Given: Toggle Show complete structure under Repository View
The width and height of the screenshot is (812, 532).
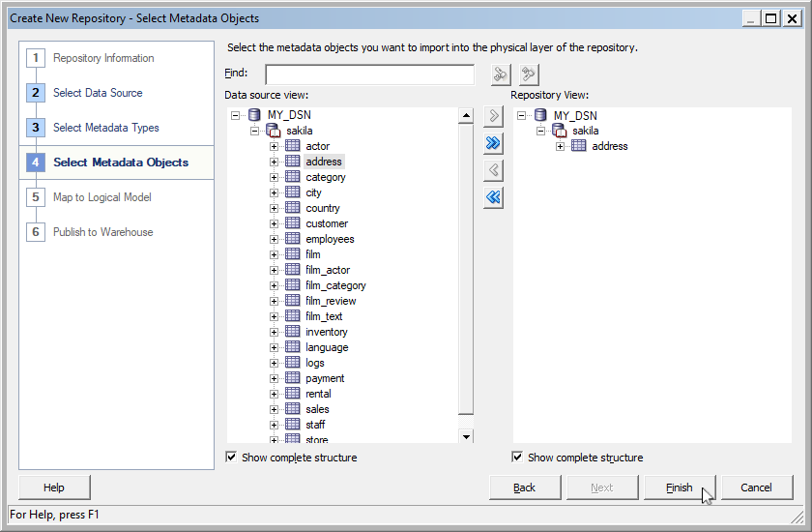Looking at the screenshot, I should [x=517, y=457].
